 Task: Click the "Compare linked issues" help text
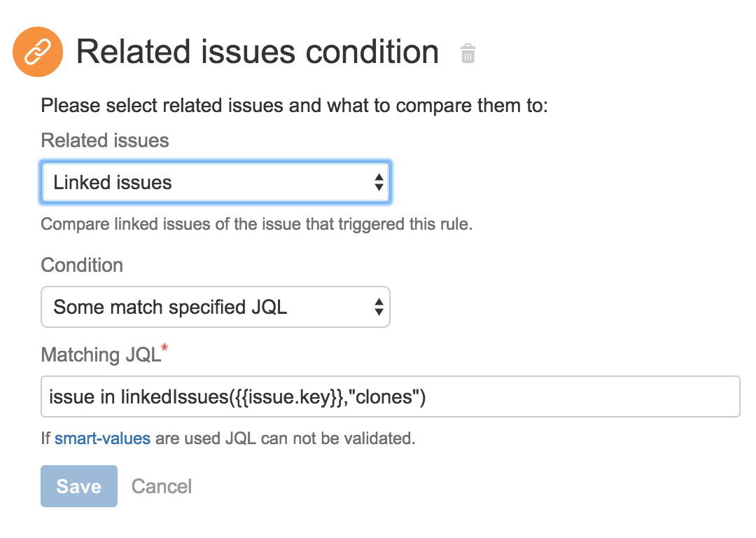coord(256,226)
